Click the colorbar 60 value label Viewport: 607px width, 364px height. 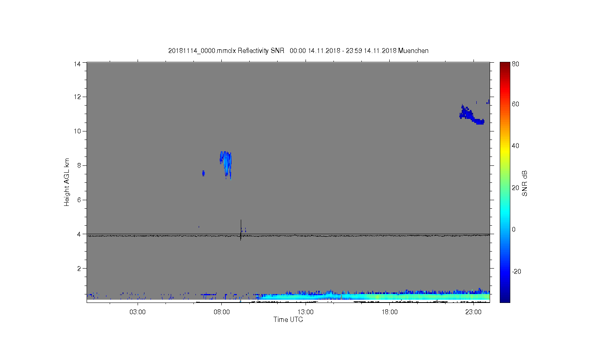(x=515, y=104)
